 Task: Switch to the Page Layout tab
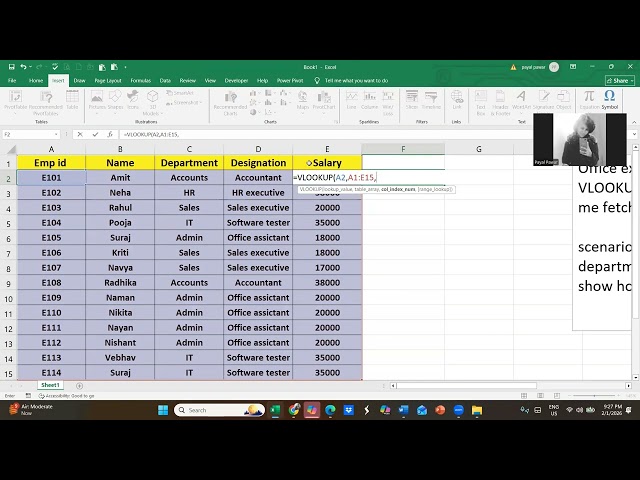pyautogui.click(x=108, y=80)
